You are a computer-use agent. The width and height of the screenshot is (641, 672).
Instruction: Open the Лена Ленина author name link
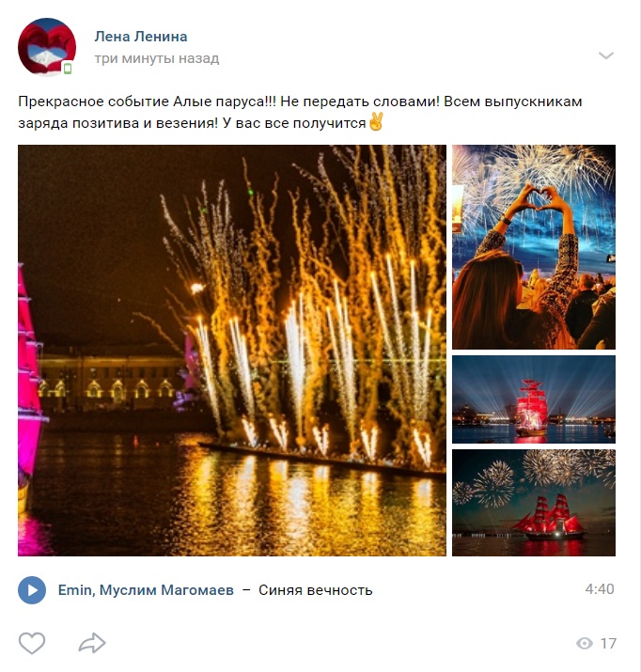pyautogui.click(x=141, y=37)
